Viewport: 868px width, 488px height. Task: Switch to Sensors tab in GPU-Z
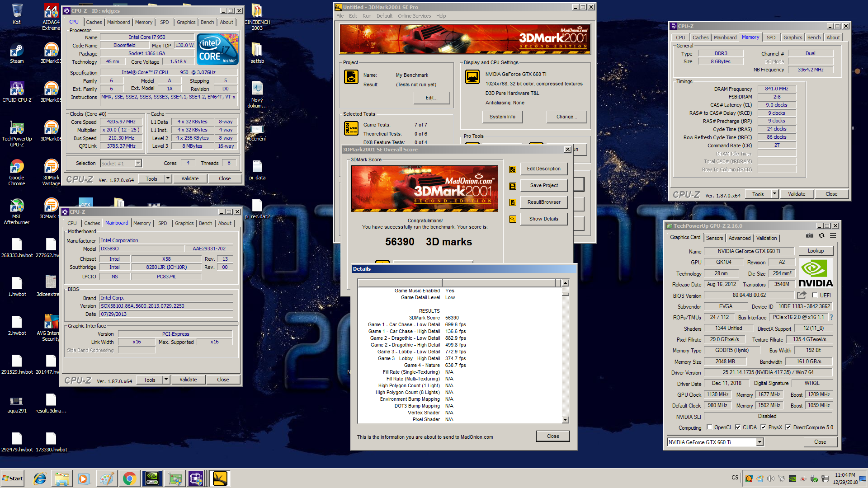[x=715, y=238]
